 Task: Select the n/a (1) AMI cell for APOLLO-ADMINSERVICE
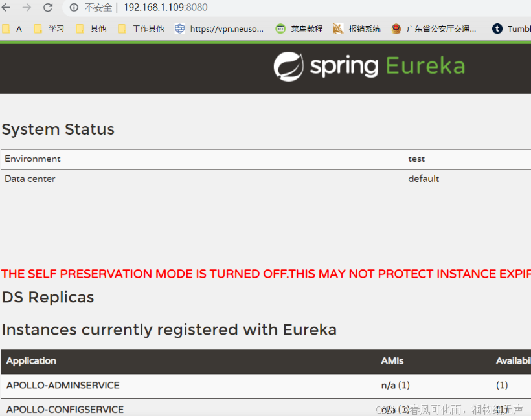point(395,386)
